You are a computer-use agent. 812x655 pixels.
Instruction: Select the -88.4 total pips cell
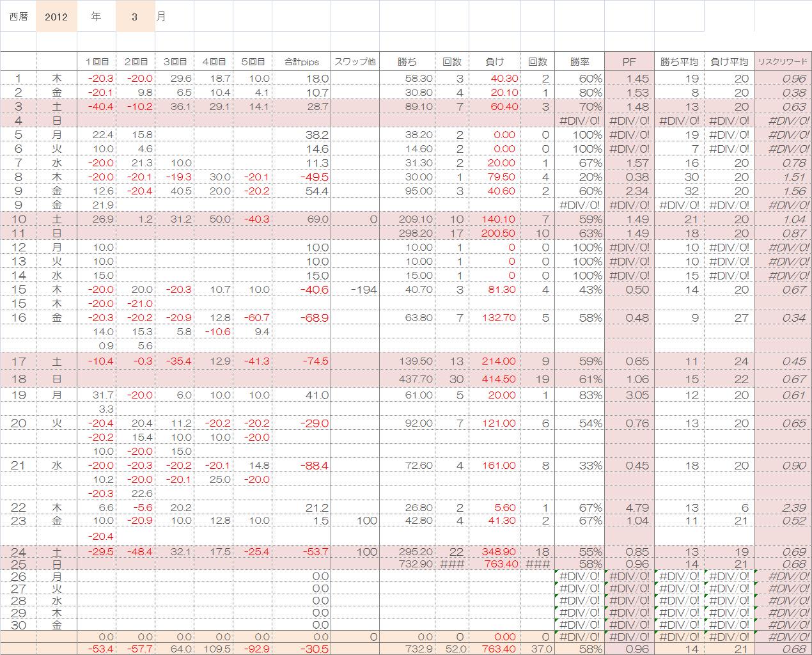pyautogui.click(x=301, y=465)
